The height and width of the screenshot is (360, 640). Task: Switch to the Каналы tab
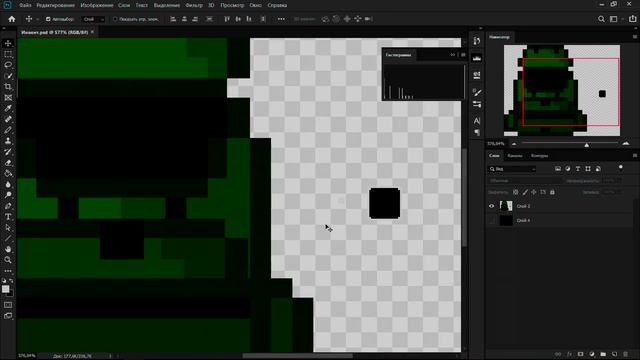click(x=515, y=156)
